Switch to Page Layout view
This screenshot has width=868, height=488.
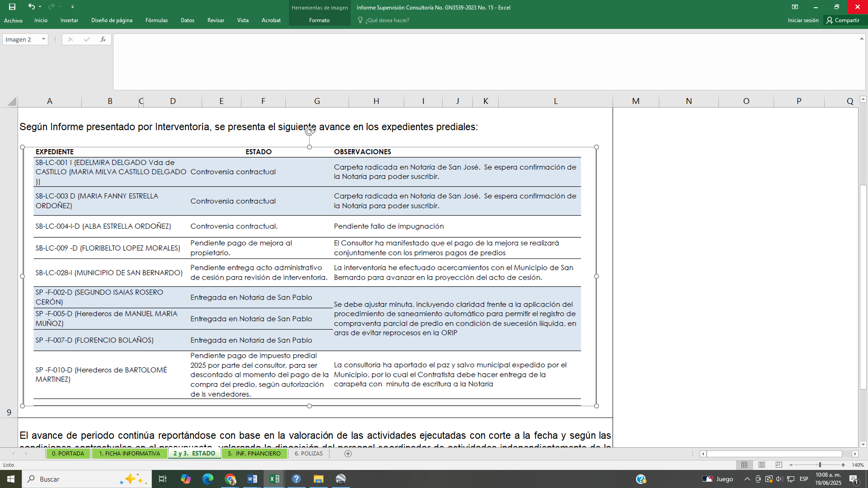point(762,465)
